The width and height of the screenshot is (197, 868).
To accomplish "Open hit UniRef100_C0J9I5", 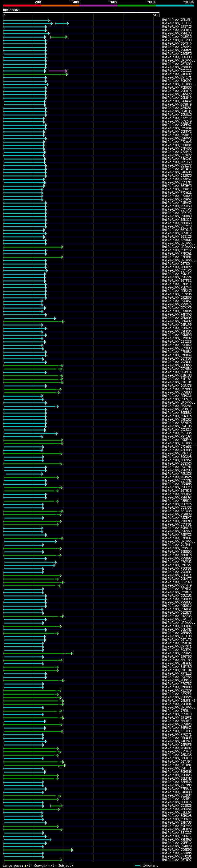I will [x=177, y=37].
